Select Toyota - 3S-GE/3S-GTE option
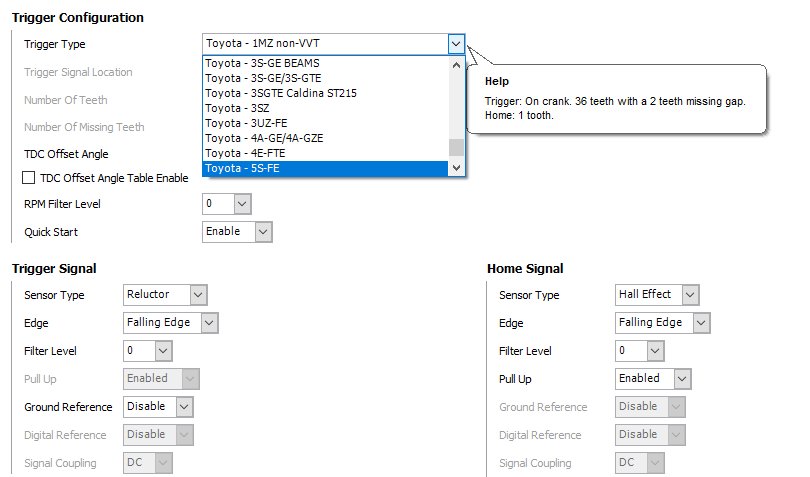This screenshot has height=477, width=810. click(x=326, y=78)
